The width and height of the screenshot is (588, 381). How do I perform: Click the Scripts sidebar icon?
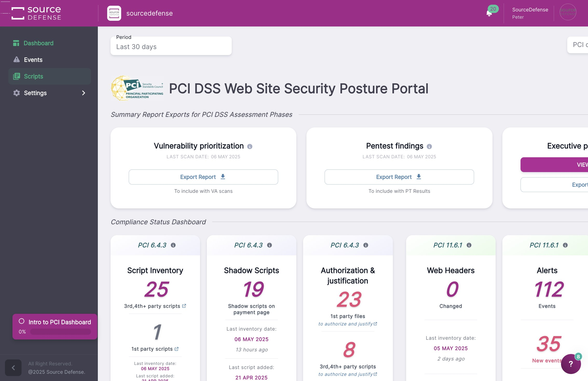tap(17, 76)
